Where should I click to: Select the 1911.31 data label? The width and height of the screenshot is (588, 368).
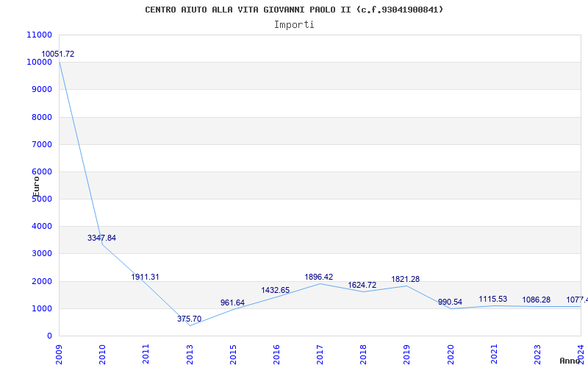click(145, 277)
